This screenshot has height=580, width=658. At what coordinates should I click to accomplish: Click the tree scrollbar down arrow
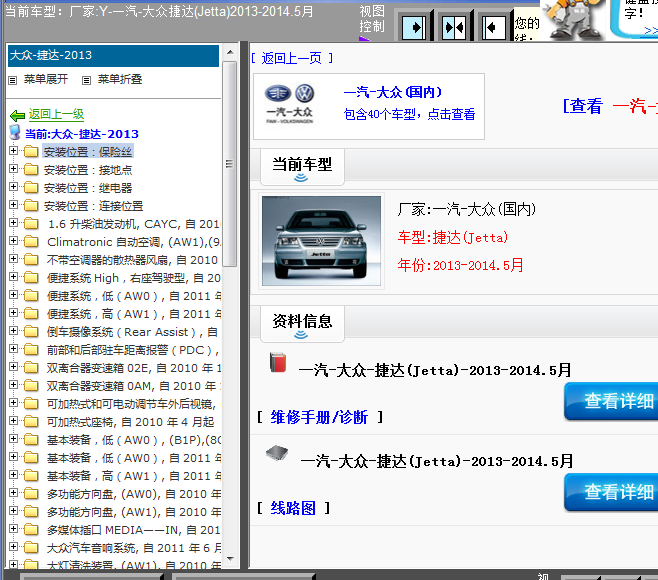[230, 558]
